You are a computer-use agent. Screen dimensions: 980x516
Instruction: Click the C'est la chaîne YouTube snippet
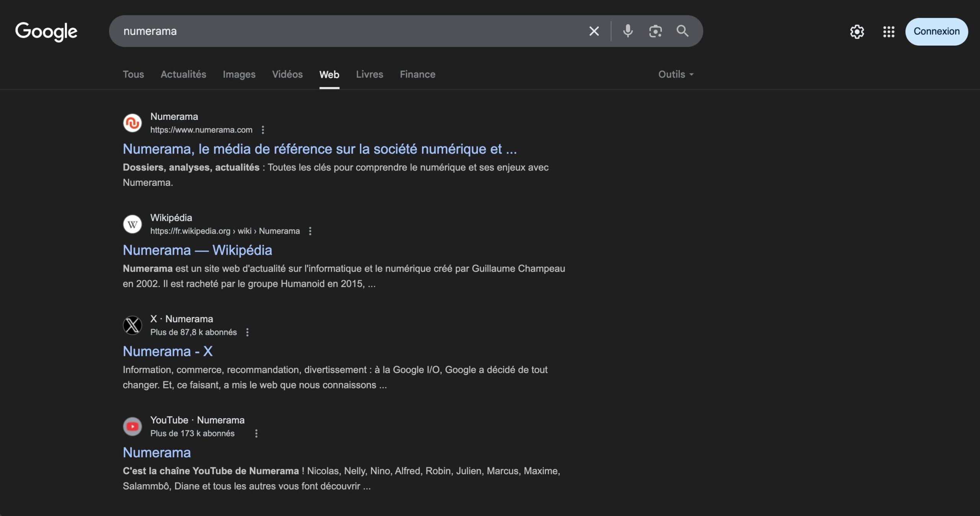coord(341,478)
